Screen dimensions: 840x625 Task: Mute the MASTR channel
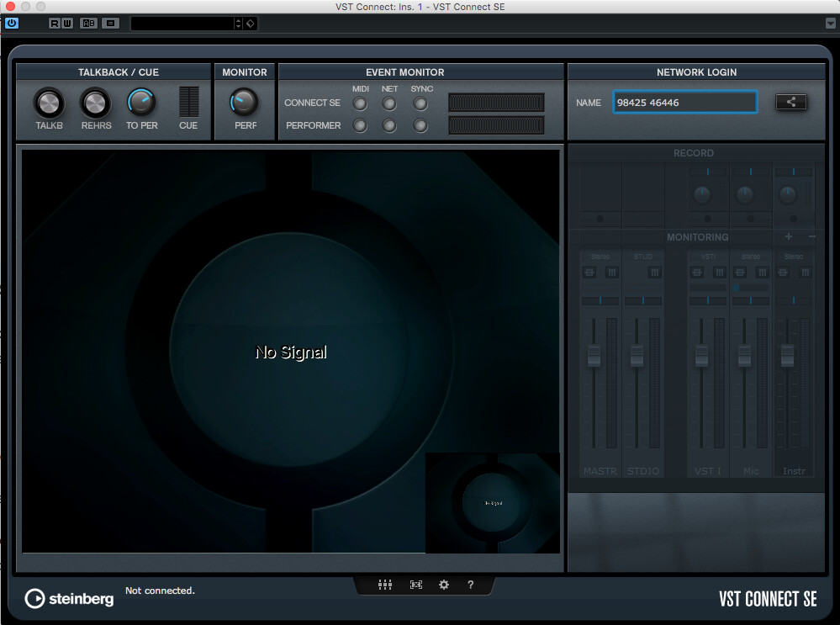coord(612,273)
